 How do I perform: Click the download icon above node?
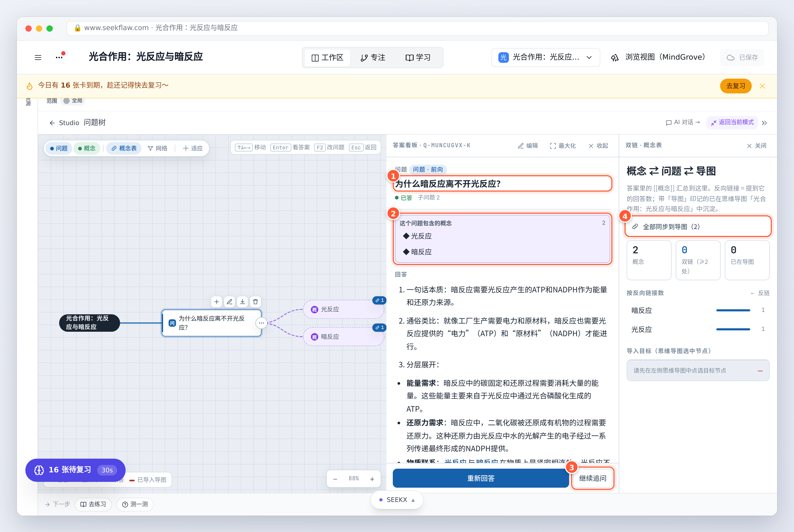[242, 302]
